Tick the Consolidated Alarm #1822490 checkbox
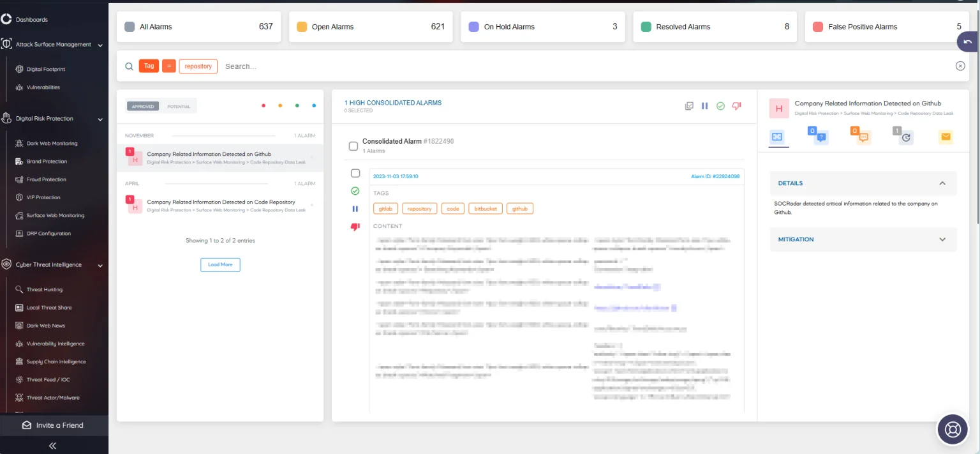The height and width of the screenshot is (454, 980). pyautogui.click(x=353, y=146)
